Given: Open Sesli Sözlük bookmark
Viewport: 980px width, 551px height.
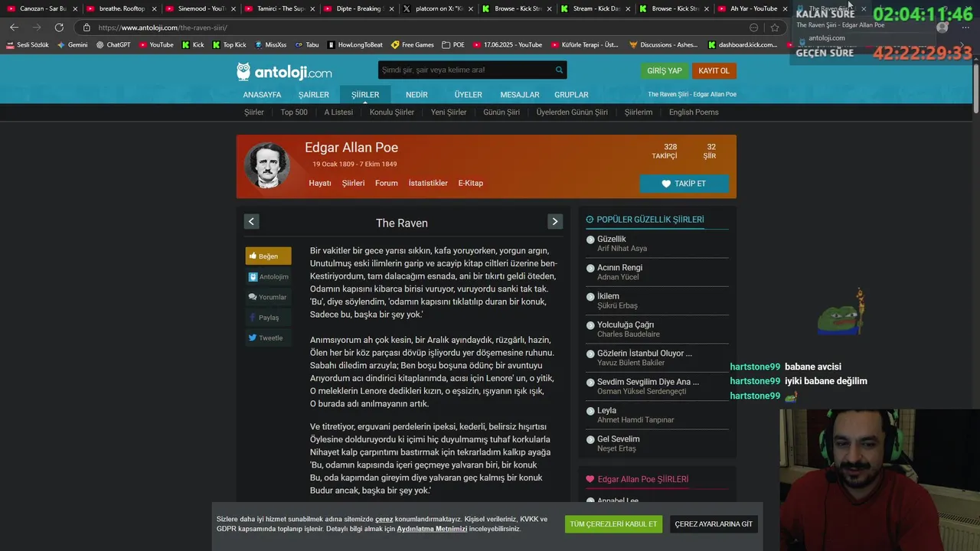Looking at the screenshot, I should (x=27, y=45).
